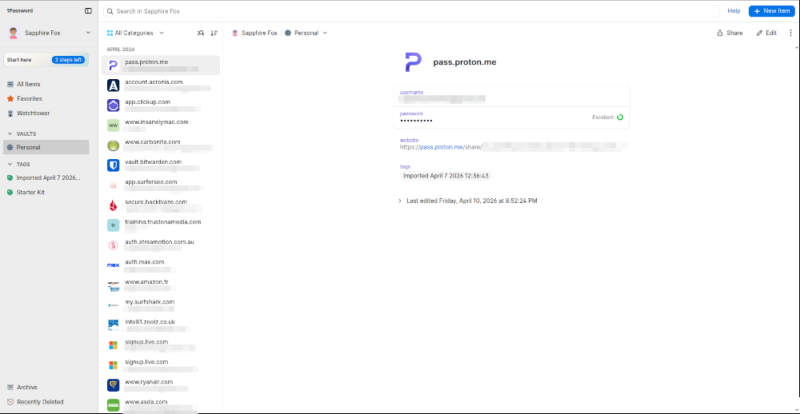The image size is (800, 414).
Task: Click the New Item button
Action: point(771,11)
